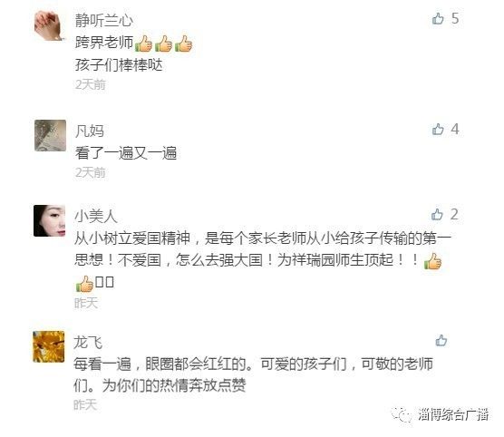The height and width of the screenshot is (437, 504).
Task: Open the 小美人 username
Action: point(96,216)
